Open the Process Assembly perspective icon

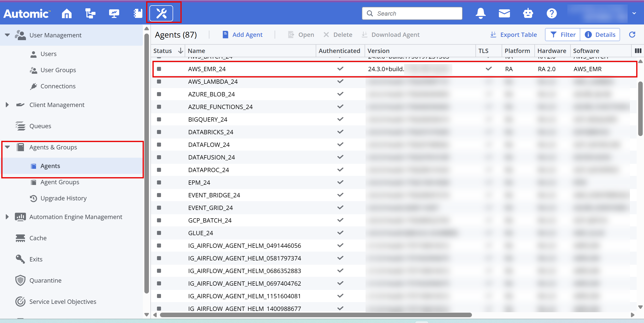[90, 13]
